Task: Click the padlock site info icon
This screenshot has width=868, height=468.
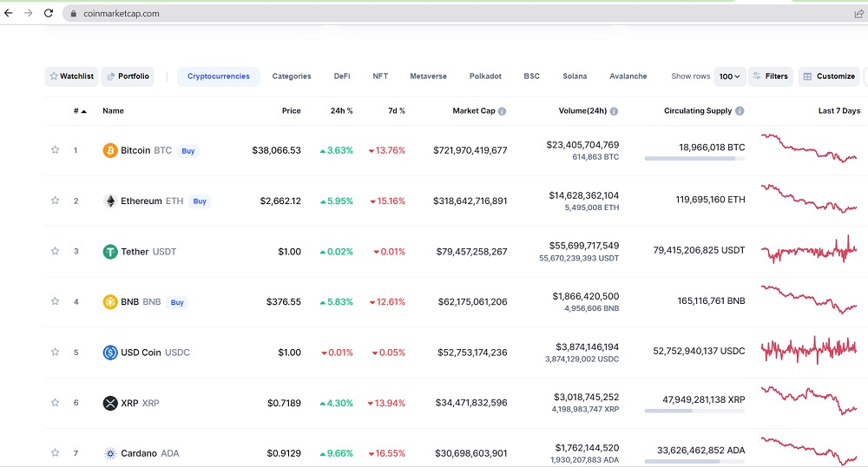Action: coord(74,14)
